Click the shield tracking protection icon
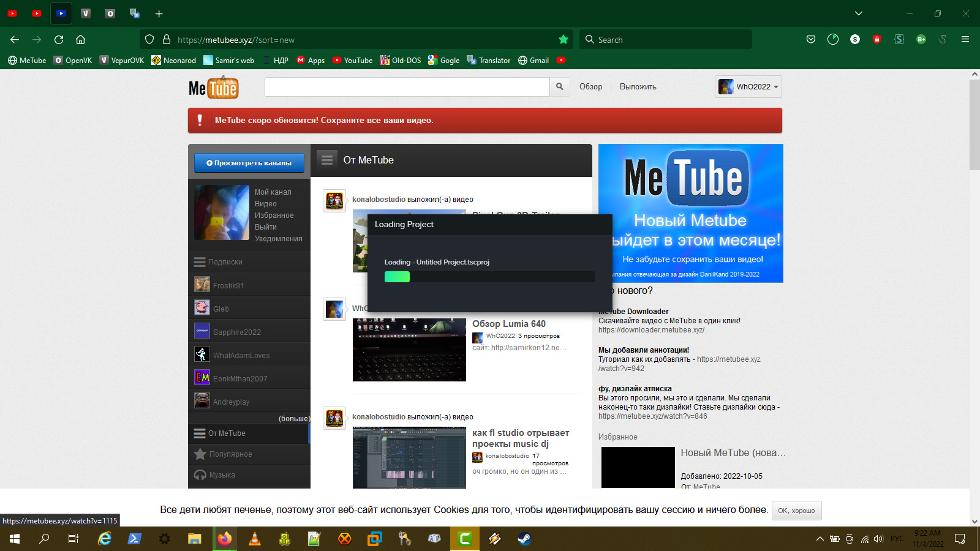Screen dimensions: 980x551 click(149, 40)
